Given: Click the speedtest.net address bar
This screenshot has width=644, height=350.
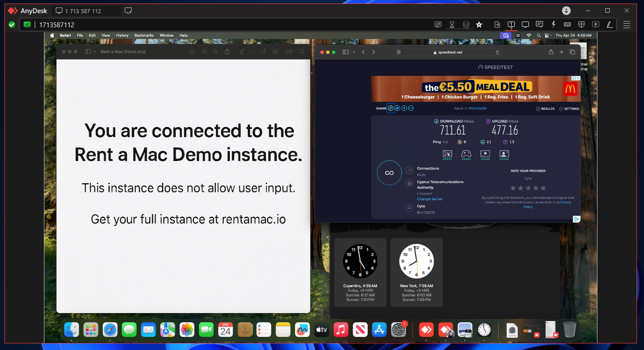Looking at the screenshot, I should [x=448, y=52].
